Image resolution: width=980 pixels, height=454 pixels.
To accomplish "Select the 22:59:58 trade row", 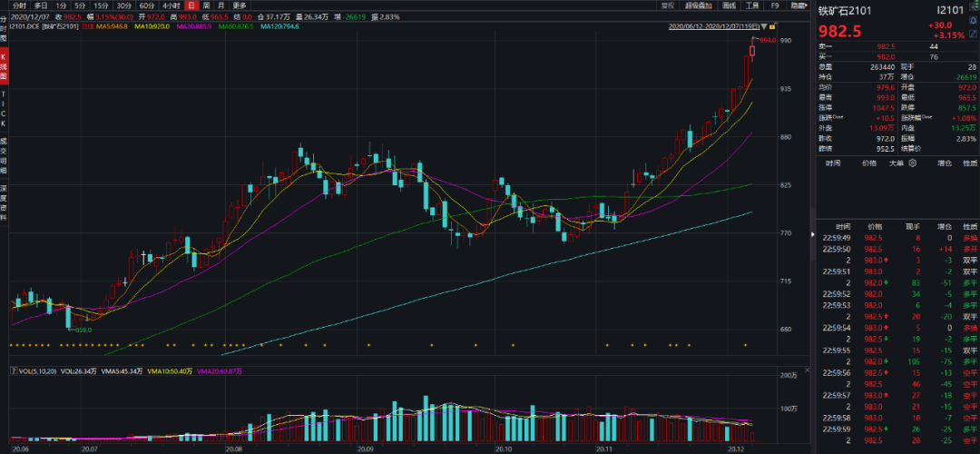I will point(897,417).
